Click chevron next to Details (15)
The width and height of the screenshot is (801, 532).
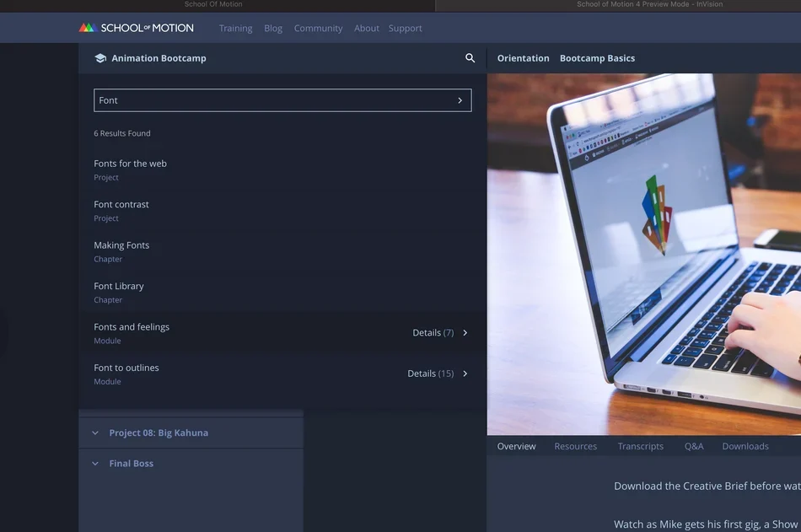(465, 373)
